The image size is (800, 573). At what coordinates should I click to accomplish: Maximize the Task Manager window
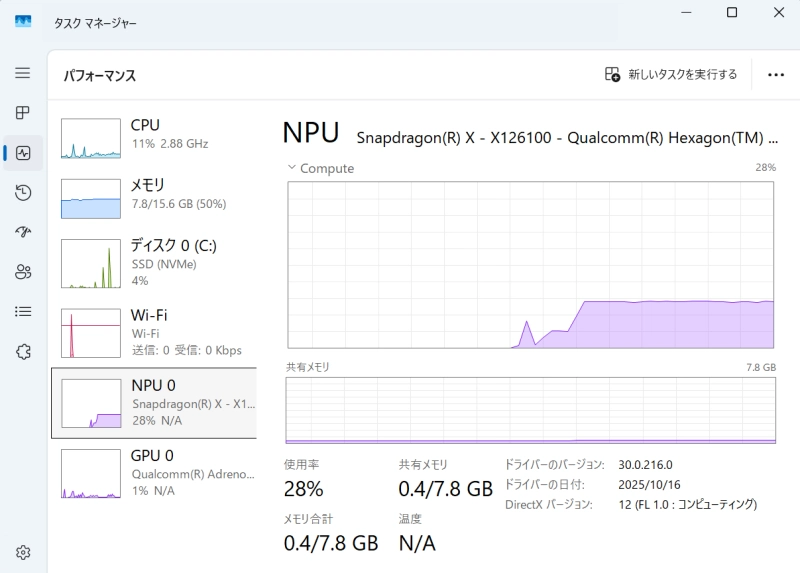point(732,12)
